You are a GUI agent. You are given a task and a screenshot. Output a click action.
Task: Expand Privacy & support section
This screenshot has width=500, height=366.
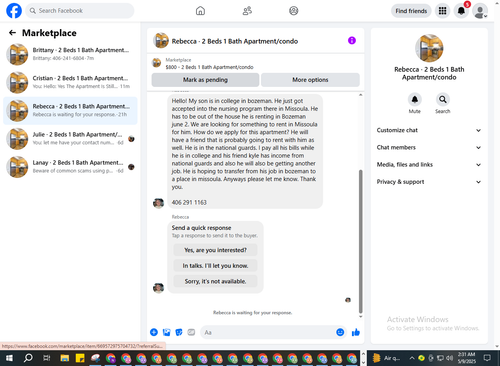pos(429,182)
